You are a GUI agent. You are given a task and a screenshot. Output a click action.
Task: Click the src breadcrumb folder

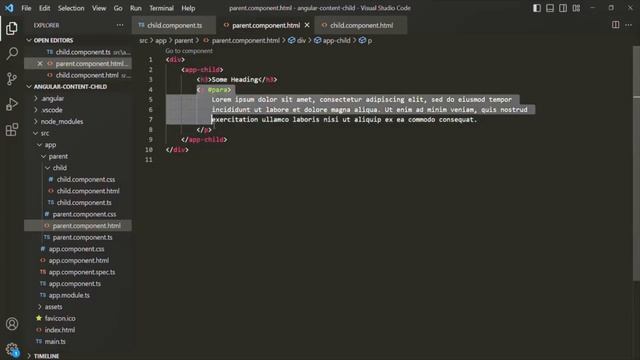[143, 40]
